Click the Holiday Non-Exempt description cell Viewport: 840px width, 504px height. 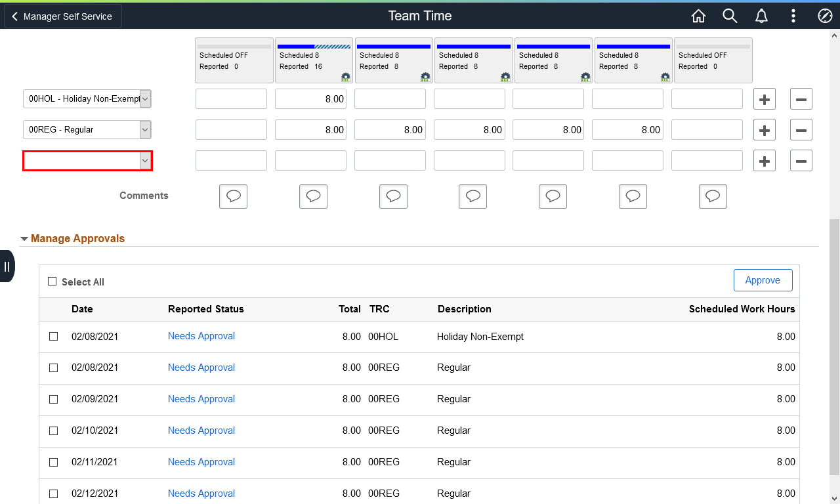click(x=480, y=337)
